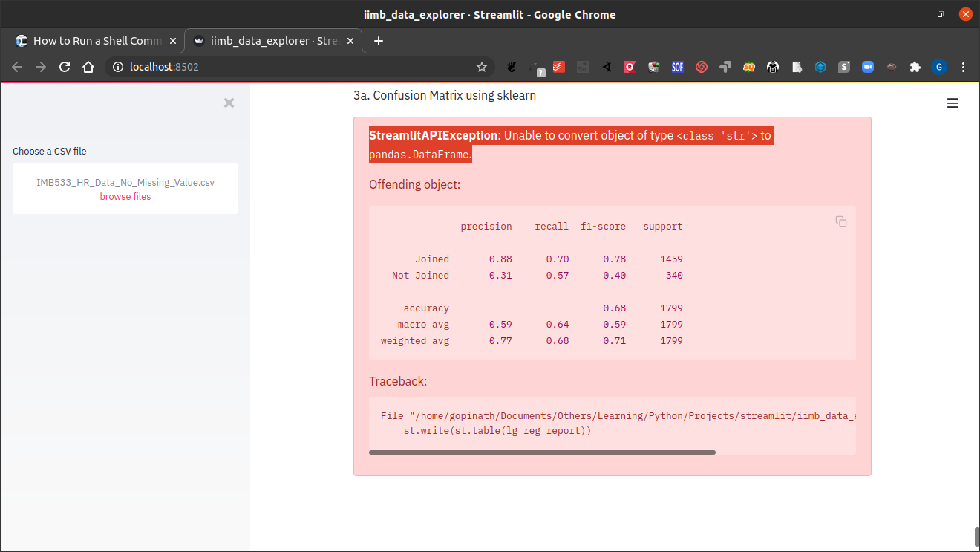Reload the page with refresh icon
The height and width of the screenshot is (552, 980).
pos(64,67)
